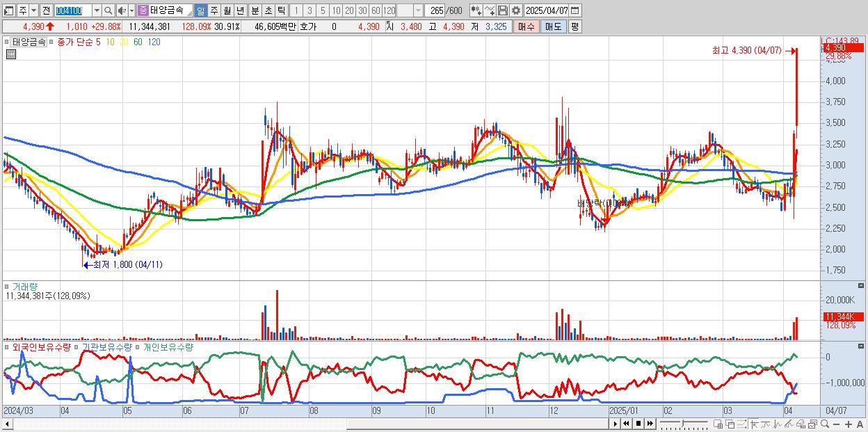Select the 월 monthly period button
Screen dimensions: 868x432
227,10
